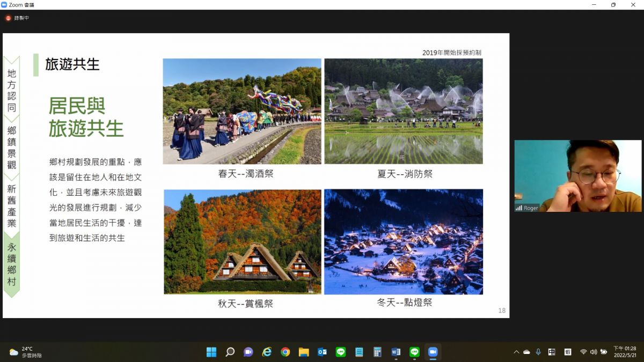The image size is (644, 362).
Task: Click the active Zoom taskbar icon
Action: point(433,352)
